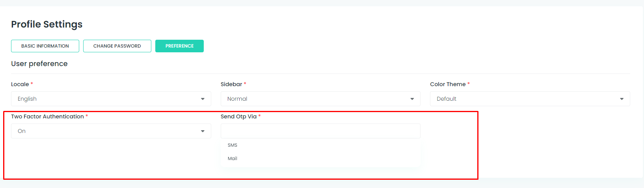644x188 pixels.
Task: Click the Sidebar dropdown caret arrow
Action: (x=412, y=99)
